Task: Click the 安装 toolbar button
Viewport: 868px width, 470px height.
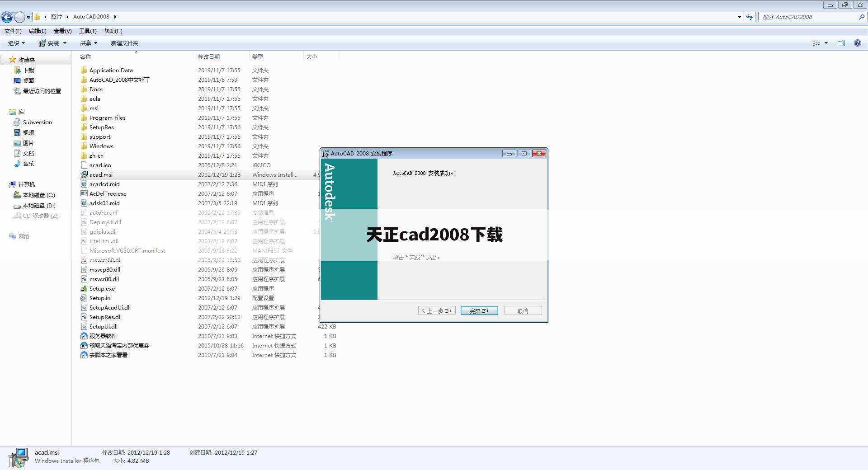Action: [x=49, y=43]
